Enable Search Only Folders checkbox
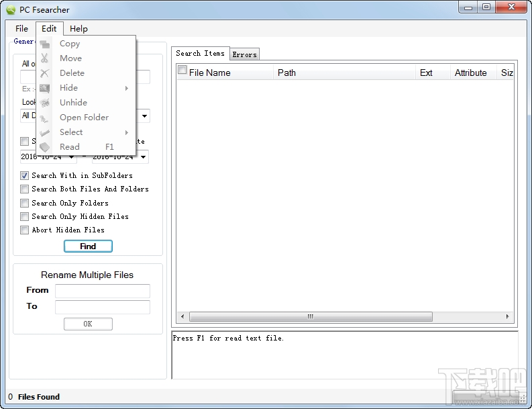The image size is (532, 409). pyautogui.click(x=24, y=203)
